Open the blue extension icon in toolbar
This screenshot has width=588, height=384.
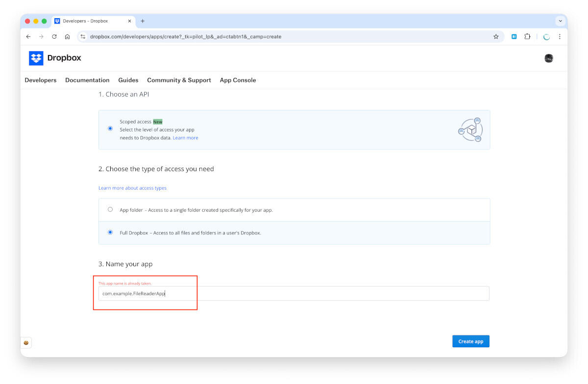[514, 37]
